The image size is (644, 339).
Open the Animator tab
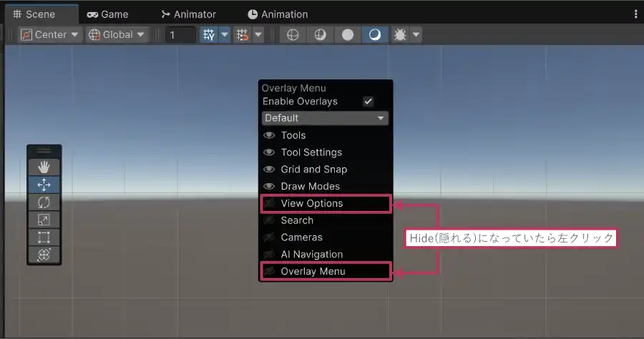pos(188,14)
